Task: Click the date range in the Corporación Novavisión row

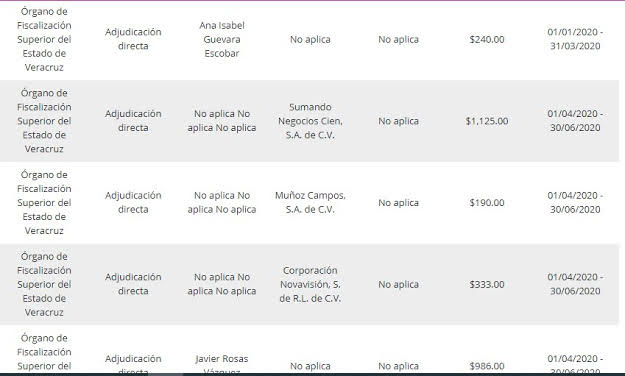Action: pyautogui.click(x=575, y=283)
